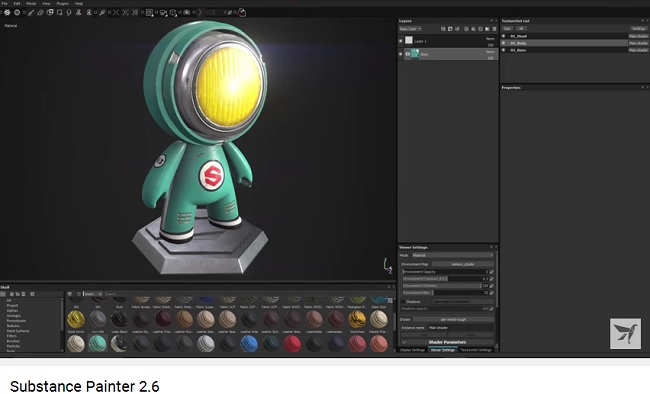Image resolution: width=650 pixels, height=394 pixels.
Task: Open the Base Color channel dropdown
Action: [x=410, y=29]
